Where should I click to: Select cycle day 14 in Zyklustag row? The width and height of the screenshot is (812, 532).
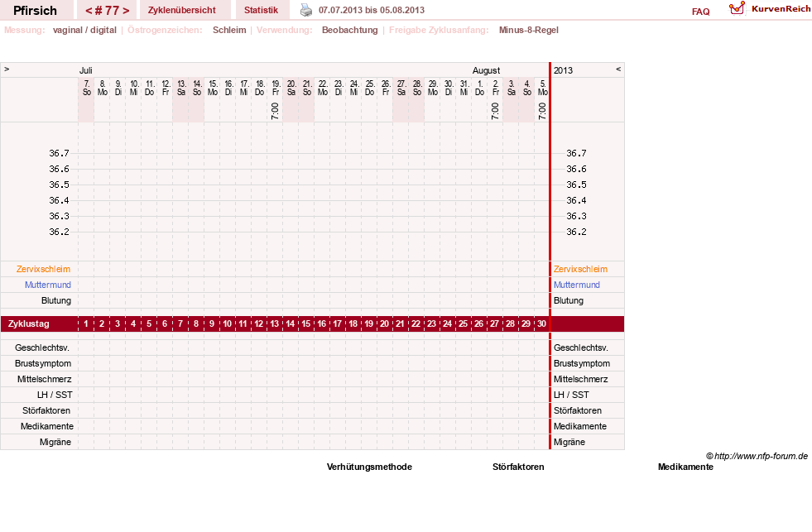click(290, 324)
